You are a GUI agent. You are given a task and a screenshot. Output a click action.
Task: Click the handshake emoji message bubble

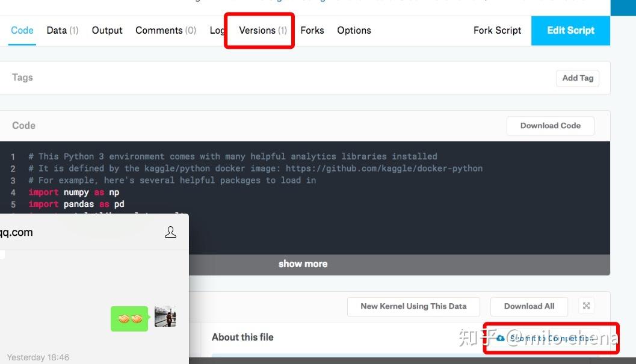coord(129,318)
